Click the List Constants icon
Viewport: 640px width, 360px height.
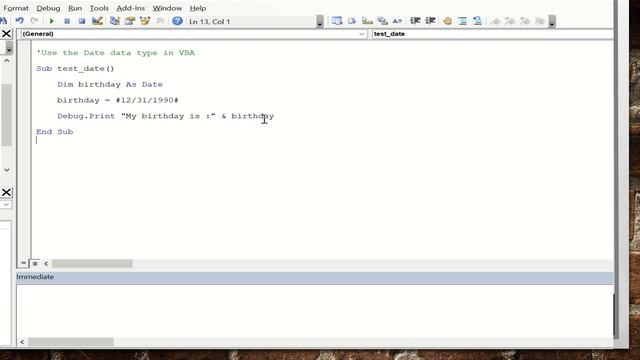click(x=352, y=21)
